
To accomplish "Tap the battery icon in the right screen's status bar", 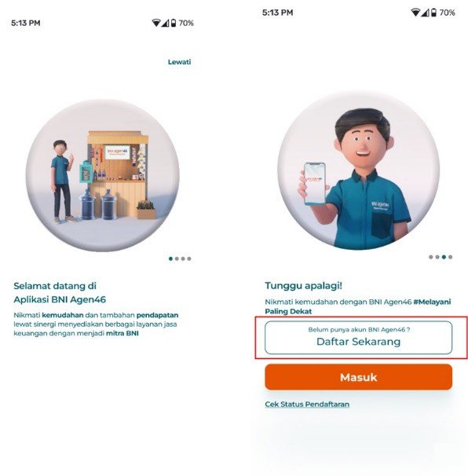I will pos(434,13).
